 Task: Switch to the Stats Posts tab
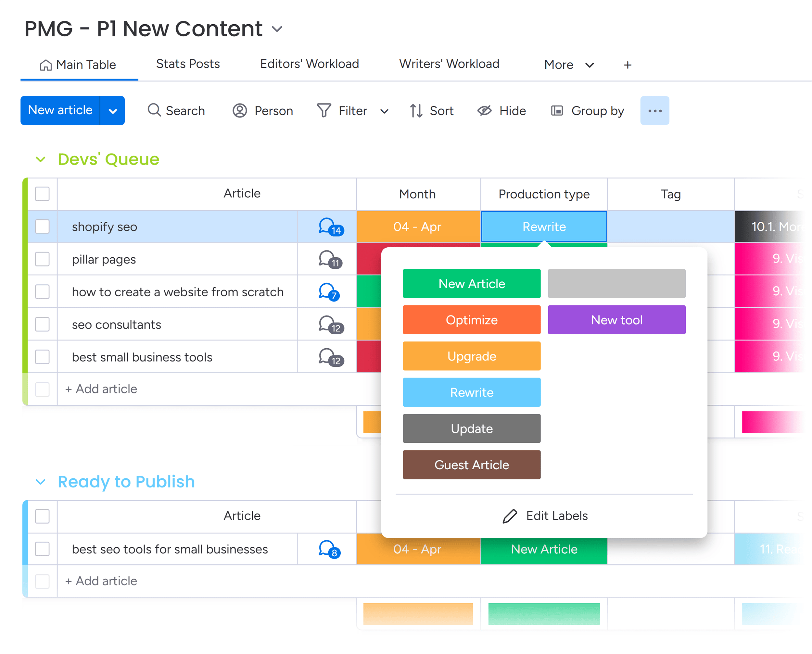187,64
